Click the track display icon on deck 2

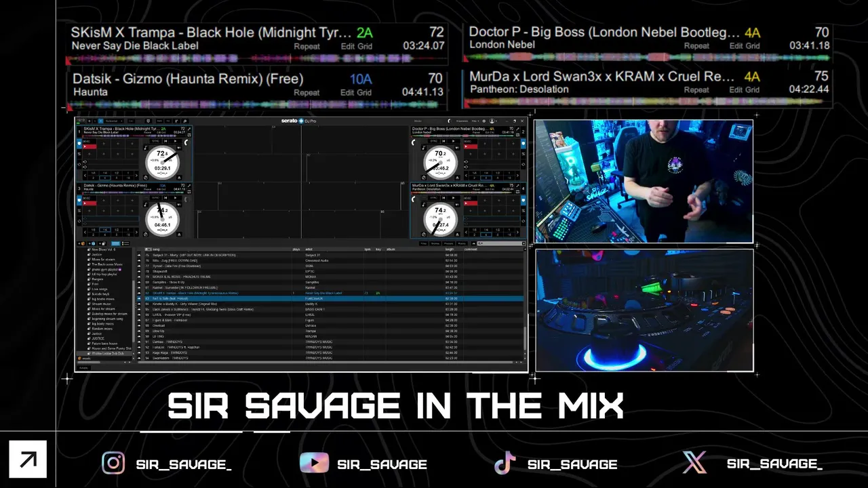pyautogui.click(x=518, y=135)
